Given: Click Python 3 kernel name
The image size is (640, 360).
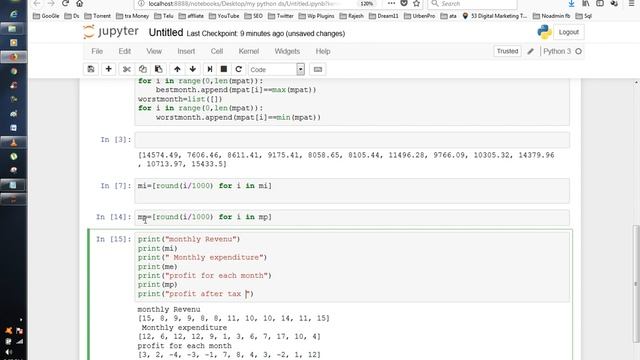Looking at the screenshot, I should tap(557, 51).
